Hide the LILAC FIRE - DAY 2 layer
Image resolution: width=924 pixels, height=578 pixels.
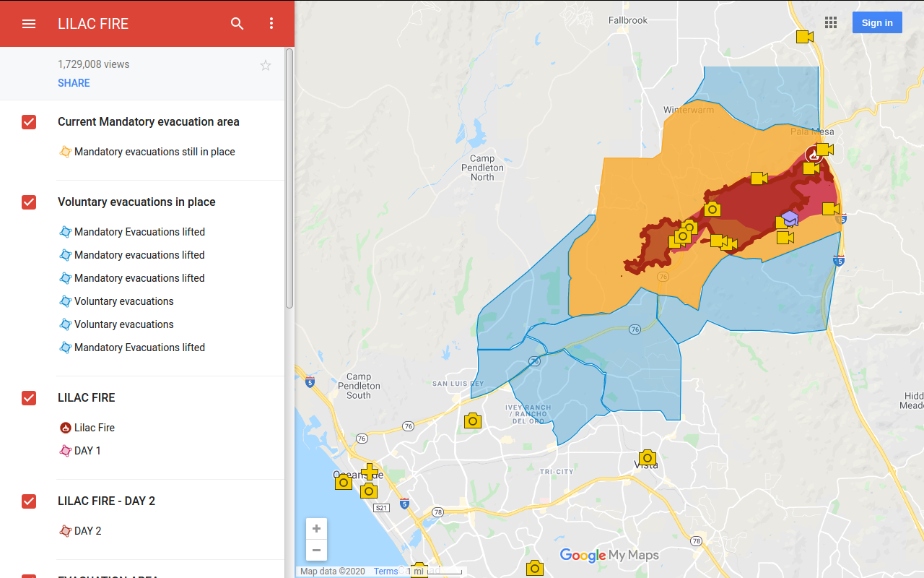click(29, 501)
